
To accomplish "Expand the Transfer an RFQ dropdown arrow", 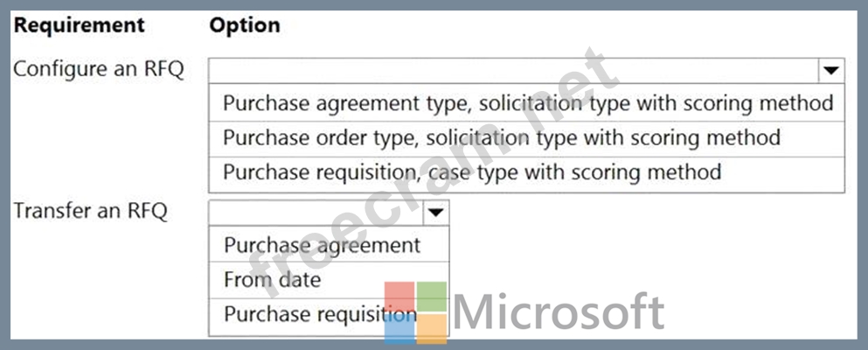I will pyautogui.click(x=435, y=212).
